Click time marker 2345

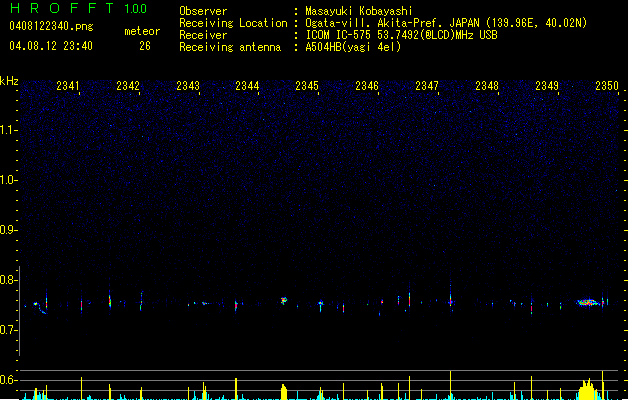307,86
